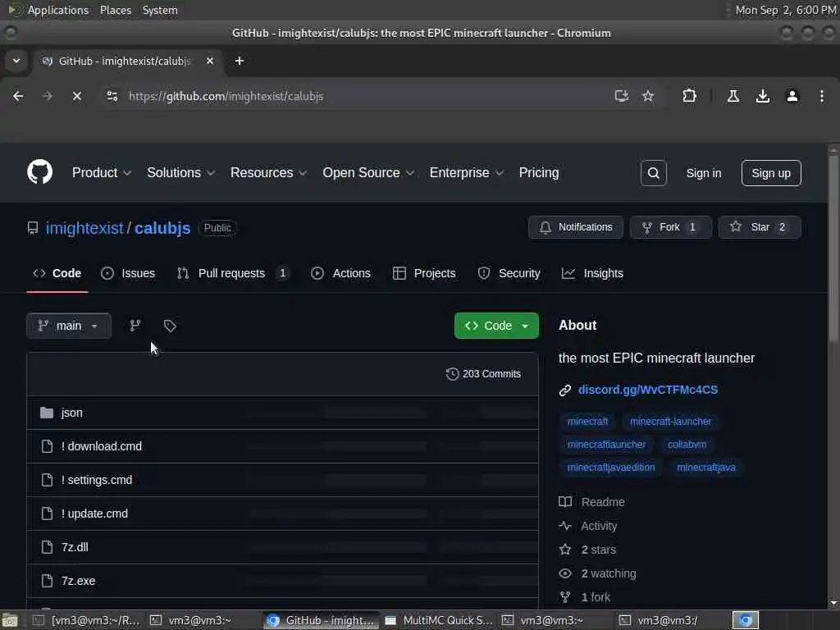The height and width of the screenshot is (630, 840).
Task: Open the browser profile icon
Action: [x=792, y=96]
